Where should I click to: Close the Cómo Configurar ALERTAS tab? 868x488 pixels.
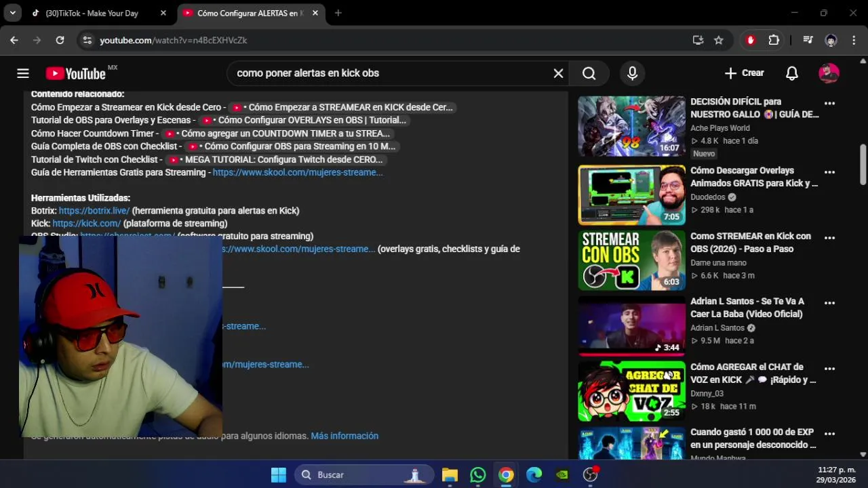coord(315,13)
